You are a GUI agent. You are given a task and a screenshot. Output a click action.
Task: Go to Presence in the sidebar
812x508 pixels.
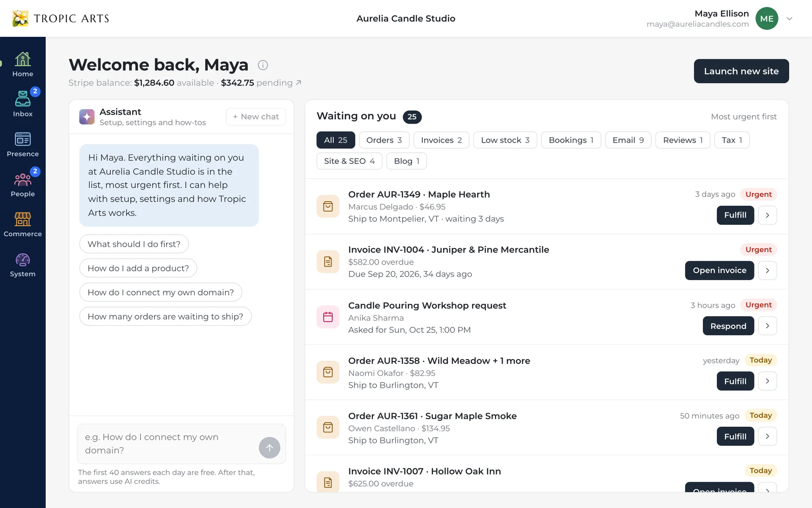[22, 145]
